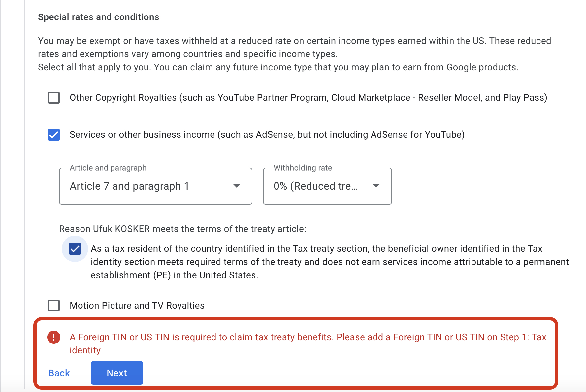Go Back to the previous step
Viewport: 586px width, 392px height.
point(59,373)
